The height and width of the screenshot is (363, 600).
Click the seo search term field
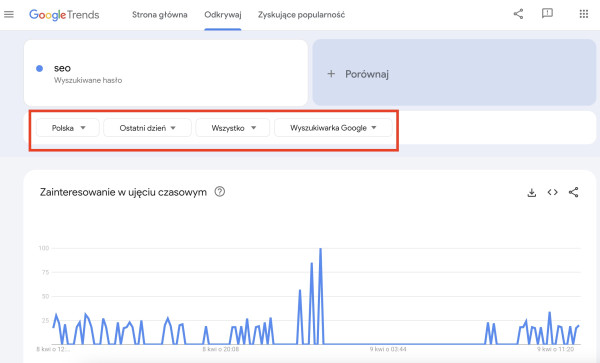pyautogui.click(x=166, y=73)
